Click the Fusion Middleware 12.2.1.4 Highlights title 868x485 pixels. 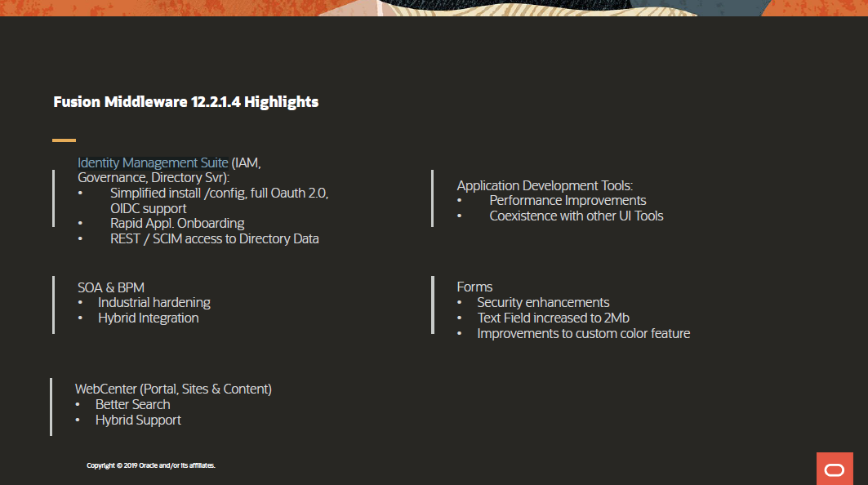(185, 102)
